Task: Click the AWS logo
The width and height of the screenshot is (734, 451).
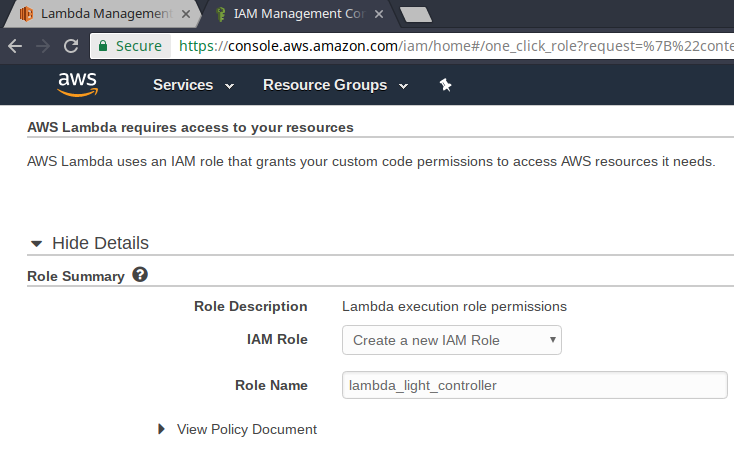Action: coord(78,85)
